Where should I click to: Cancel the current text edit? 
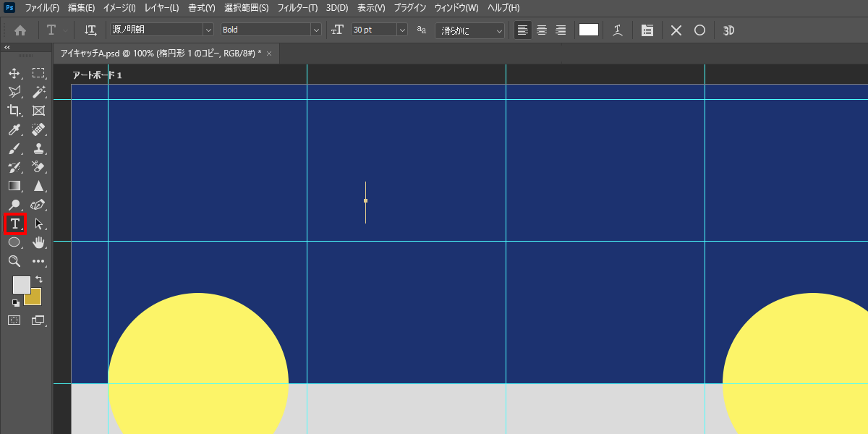[x=676, y=30]
